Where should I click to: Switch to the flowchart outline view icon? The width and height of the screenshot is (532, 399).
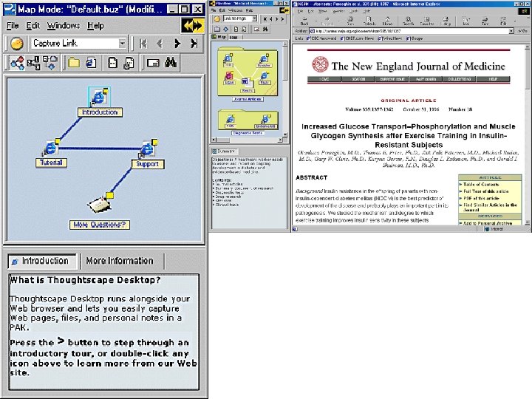50,63
